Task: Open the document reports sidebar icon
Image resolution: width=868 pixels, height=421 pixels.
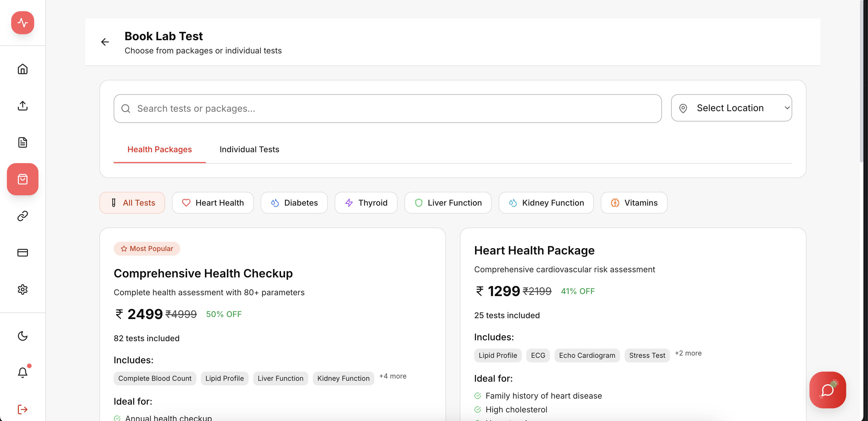Action: tap(23, 142)
